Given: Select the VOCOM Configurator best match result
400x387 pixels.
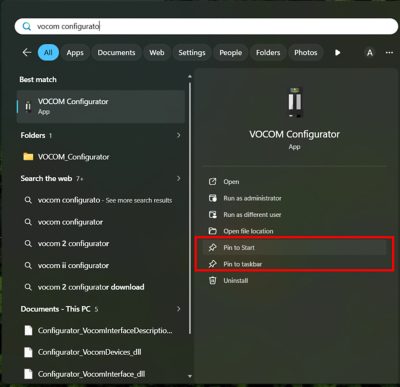Looking at the screenshot, I should pos(101,107).
